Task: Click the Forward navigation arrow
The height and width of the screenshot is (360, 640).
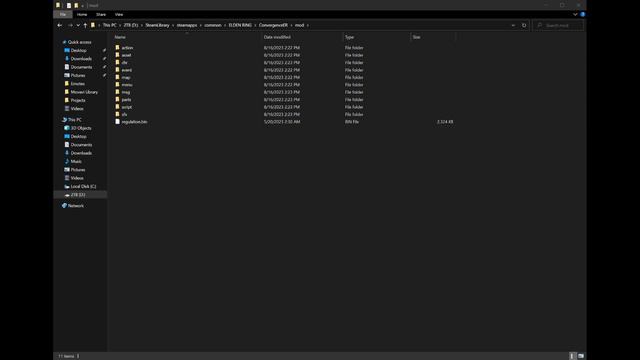Action: [70, 25]
